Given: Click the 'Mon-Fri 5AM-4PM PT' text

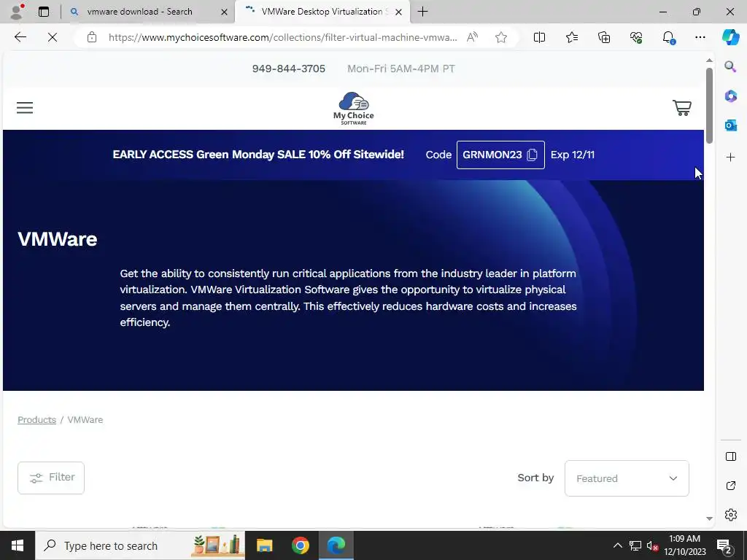Looking at the screenshot, I should pyautogui.click(x=400, y=69).
